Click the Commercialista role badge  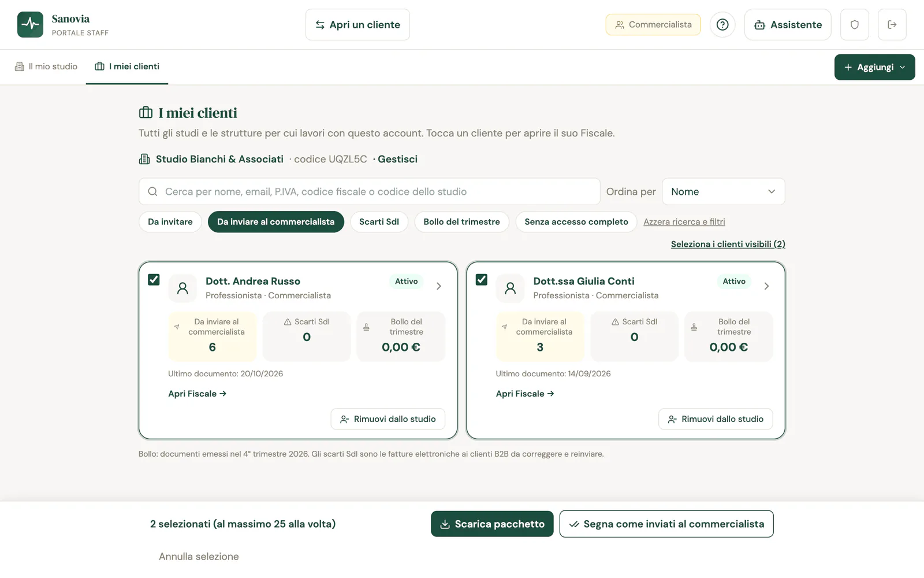click(653, 24)
